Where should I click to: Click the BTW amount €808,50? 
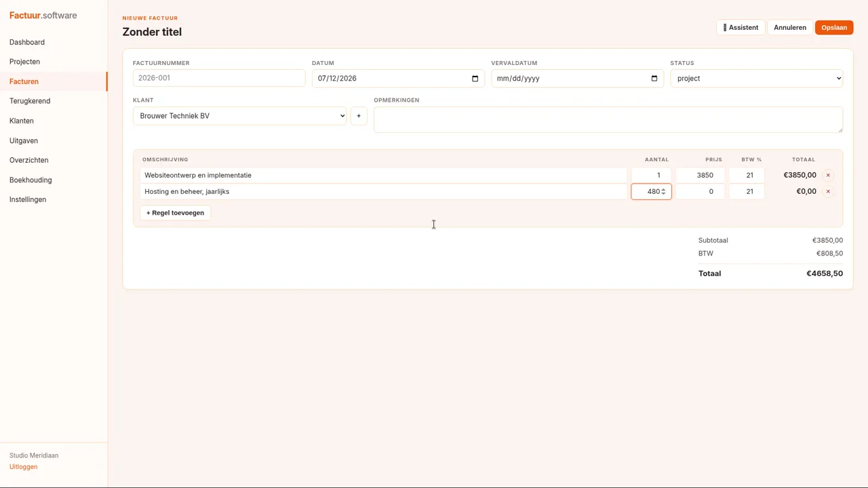click(x=829, y=253)
